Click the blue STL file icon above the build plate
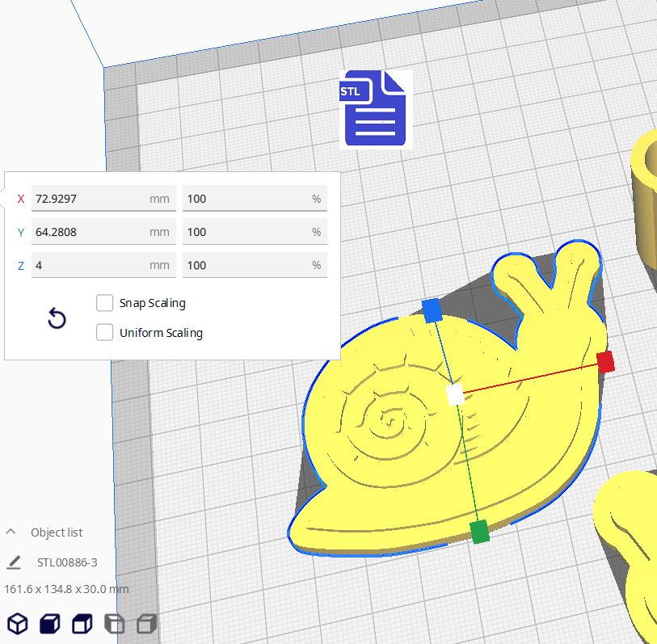The image size is (657, 644). (374, 107)
